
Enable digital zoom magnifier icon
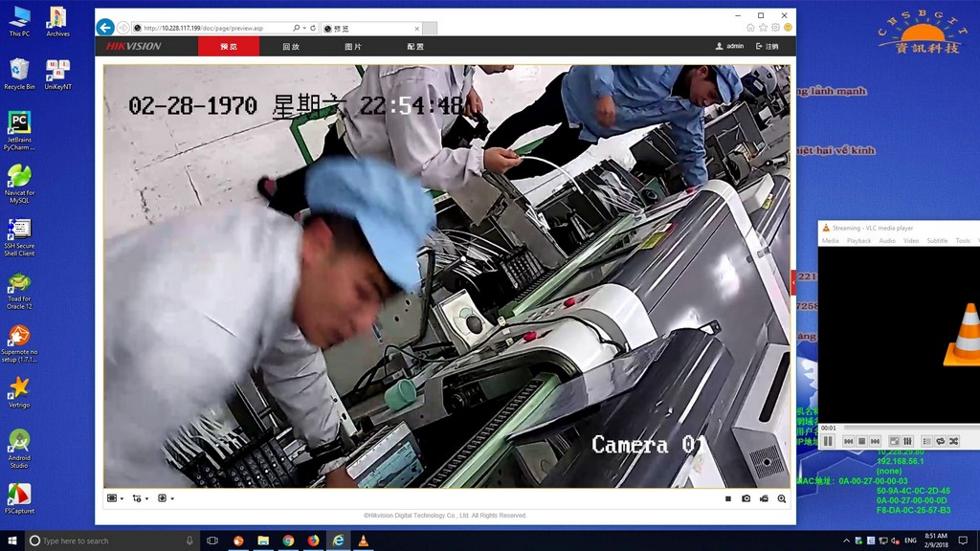782,498
